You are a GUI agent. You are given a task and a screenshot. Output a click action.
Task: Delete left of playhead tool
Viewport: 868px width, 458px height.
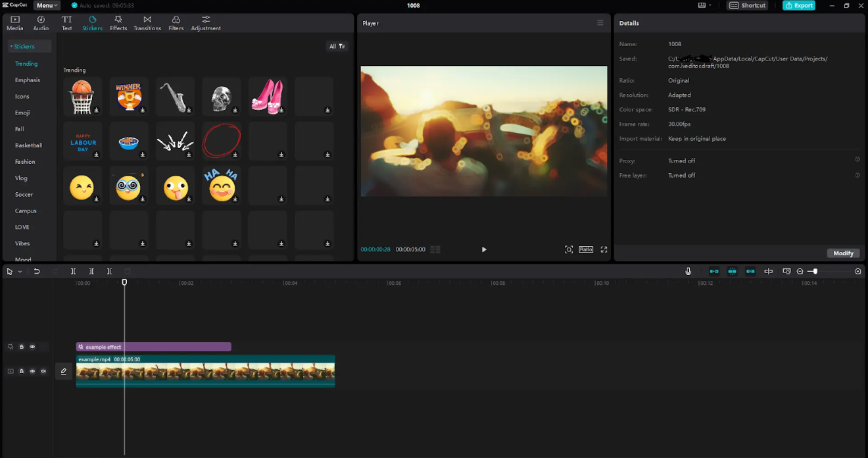pyautogui.click(x=91, y=272)
